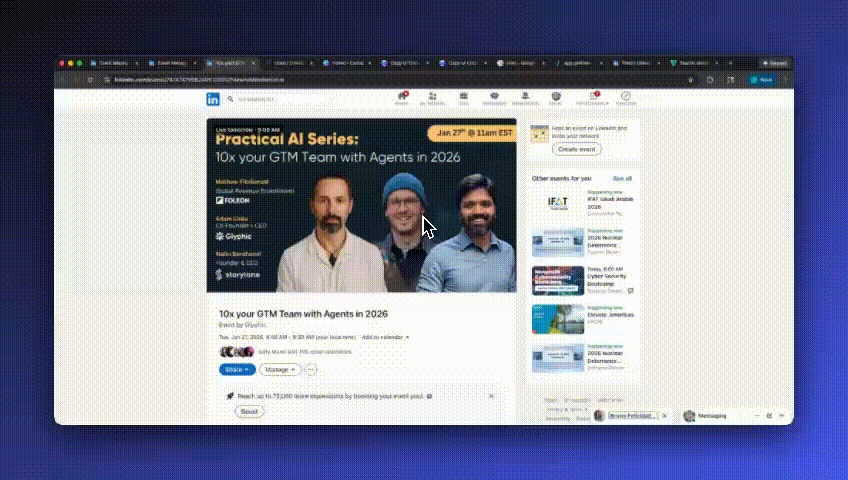The height and width of the screenshot is (480, 848).
Task: Click the compass icon at header's right end
Action: (x=626, y=98)
